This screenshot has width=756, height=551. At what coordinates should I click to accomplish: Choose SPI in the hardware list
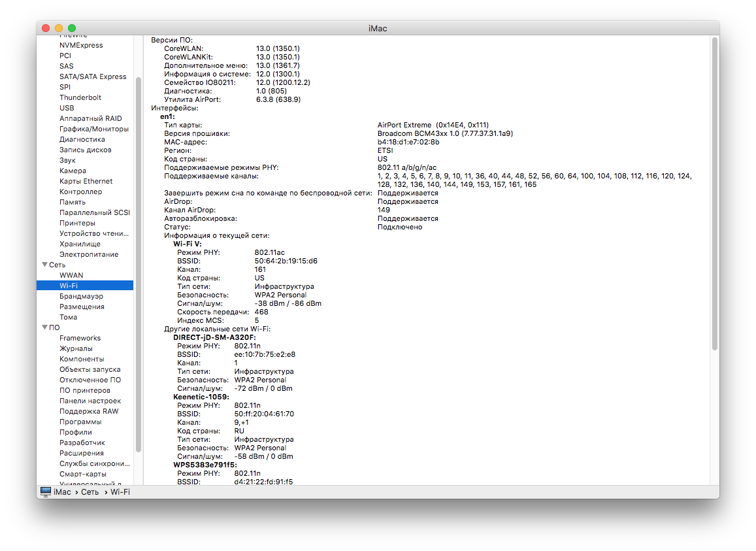[65, 87]
